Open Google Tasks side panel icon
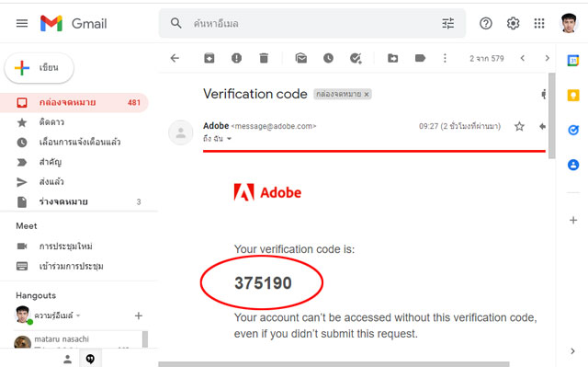This screenshot has height=367, width=588. [573, 130]
